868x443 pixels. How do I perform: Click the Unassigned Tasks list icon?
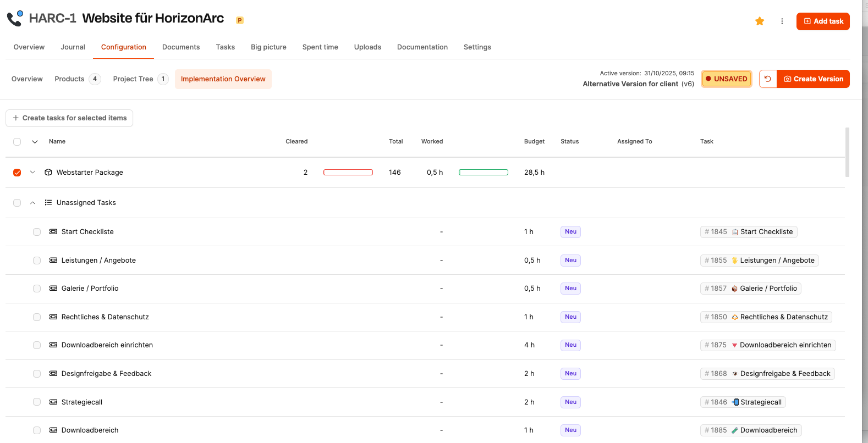[x=48, y=203]
